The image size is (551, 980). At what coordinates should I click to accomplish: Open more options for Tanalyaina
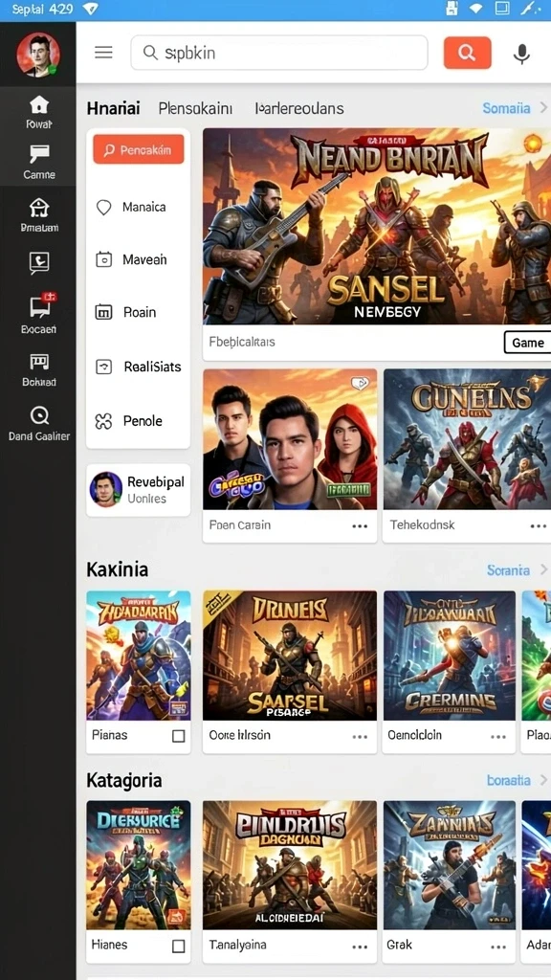(x=360, y=947)
